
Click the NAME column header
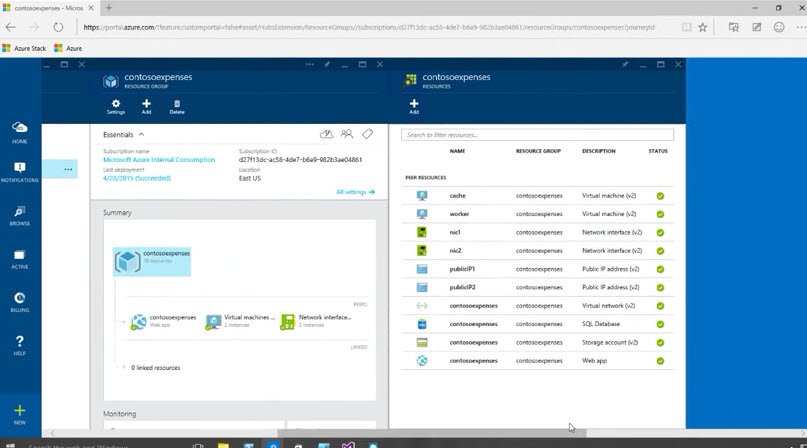click(457, 151)
